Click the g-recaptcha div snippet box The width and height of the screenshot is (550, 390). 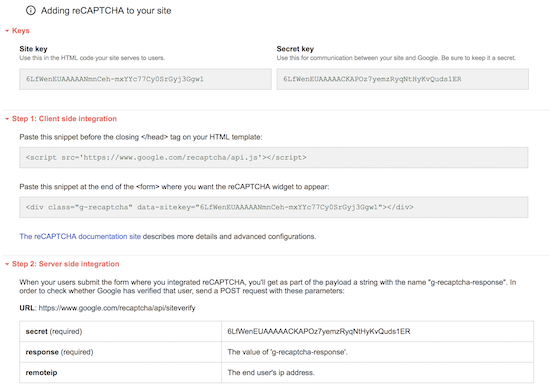point(274,207)
